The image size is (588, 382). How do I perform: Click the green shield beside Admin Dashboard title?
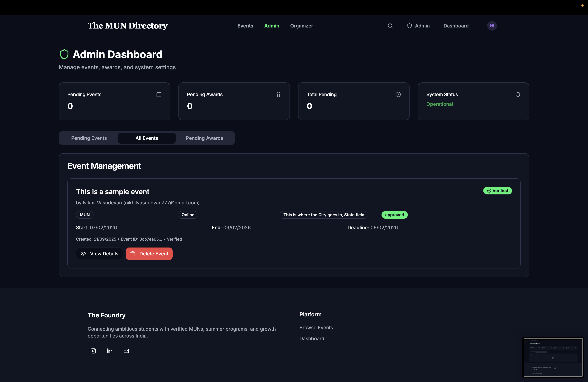click(64, 54)
